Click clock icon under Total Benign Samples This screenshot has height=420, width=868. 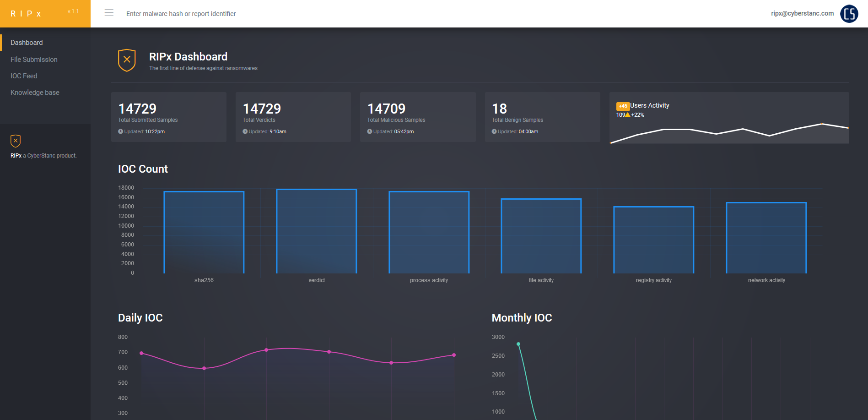tap(494, 131)
